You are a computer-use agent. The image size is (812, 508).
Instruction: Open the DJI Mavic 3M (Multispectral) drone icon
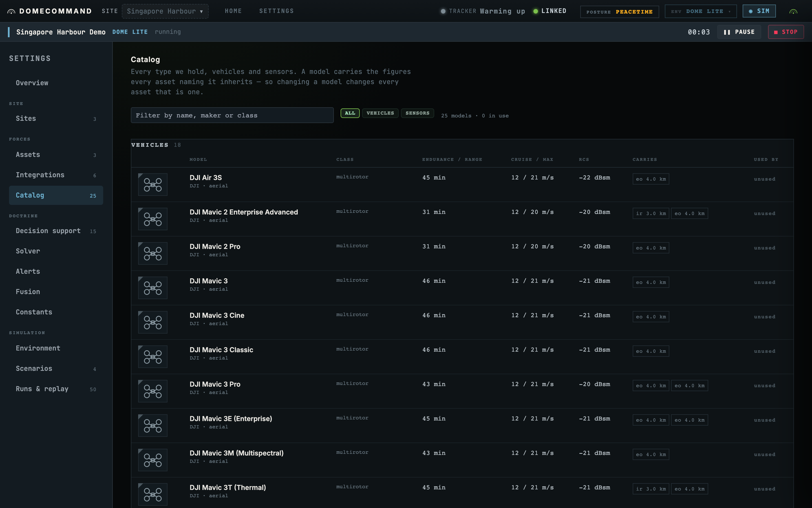point(153,460)
